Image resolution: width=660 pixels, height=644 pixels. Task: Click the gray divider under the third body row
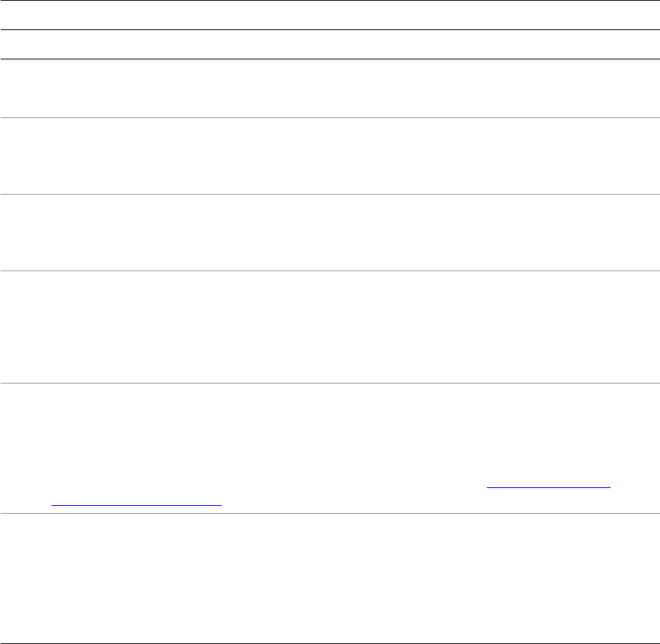[x=330, y=270]
